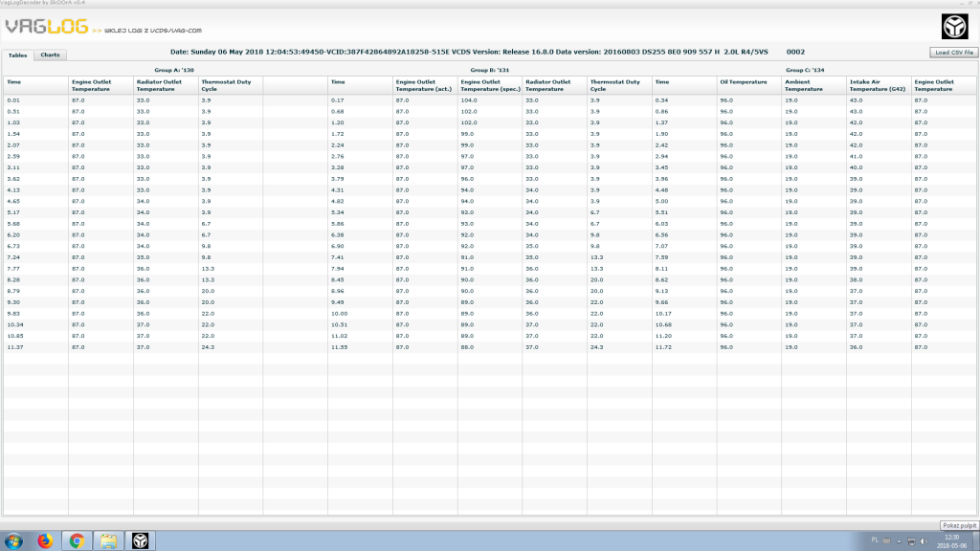Switch to the Tables tab
This screenshot has width=980, height=551.
17,55
